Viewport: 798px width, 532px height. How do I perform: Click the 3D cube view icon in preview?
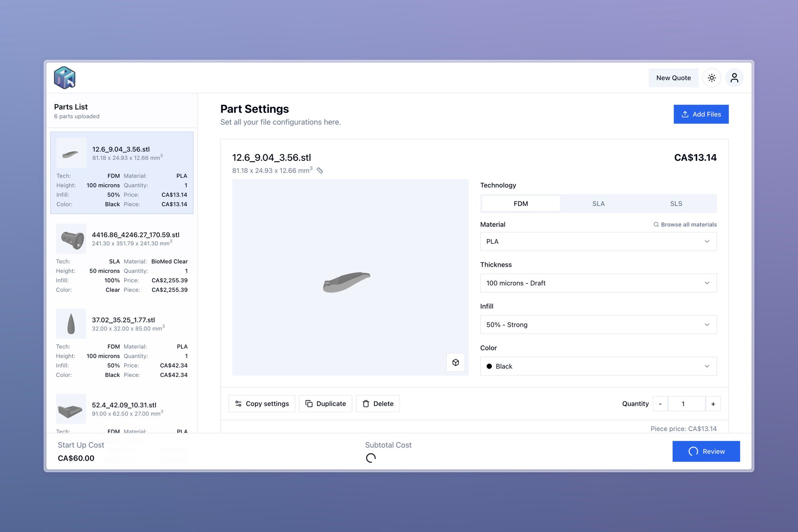click(456, 362)
